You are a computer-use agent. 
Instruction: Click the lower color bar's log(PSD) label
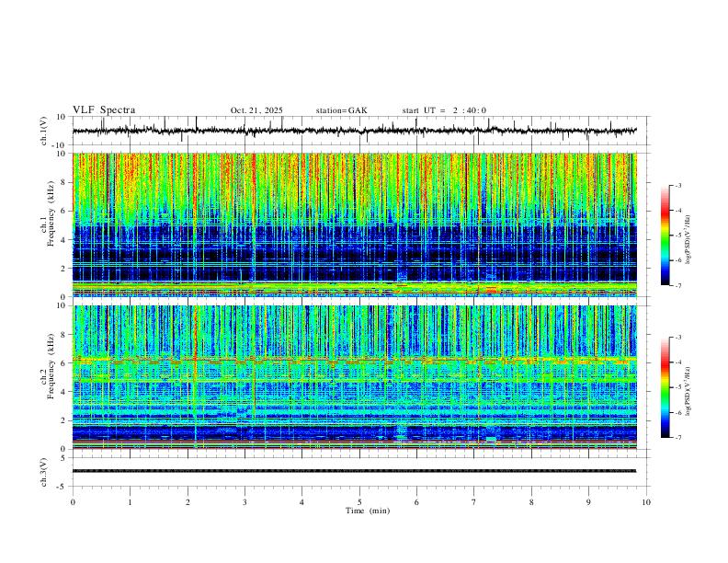pyautogui.click(x=688, y=391)
